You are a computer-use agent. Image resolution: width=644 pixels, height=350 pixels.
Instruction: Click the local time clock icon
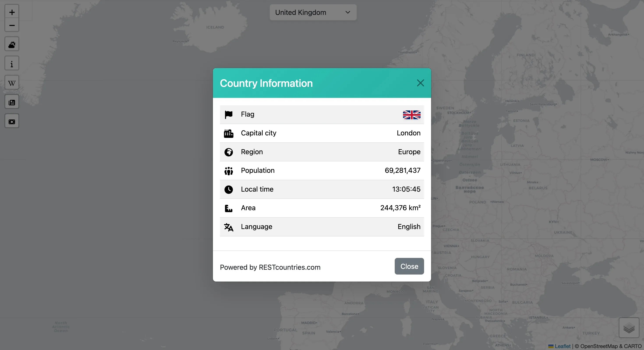[x=228, y=189]
